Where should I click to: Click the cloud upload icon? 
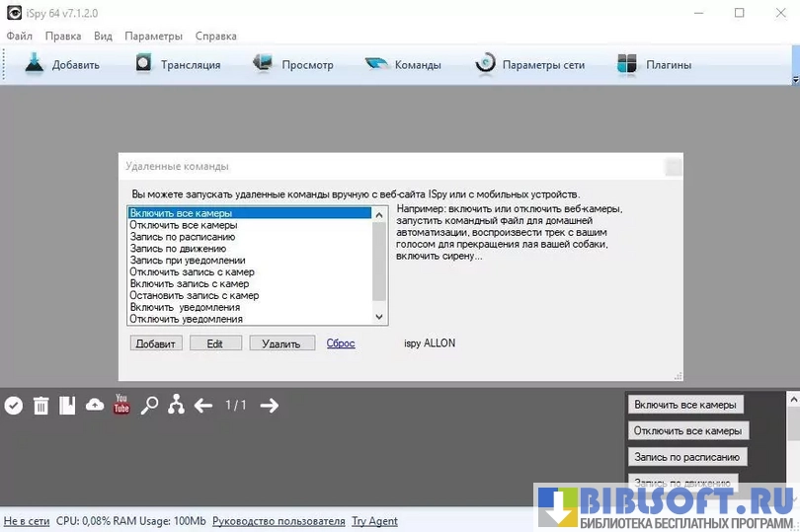point(95,405)
